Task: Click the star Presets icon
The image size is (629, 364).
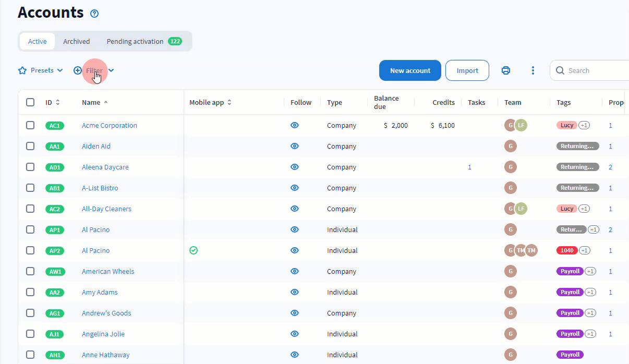Action: (x=22, y=70)
